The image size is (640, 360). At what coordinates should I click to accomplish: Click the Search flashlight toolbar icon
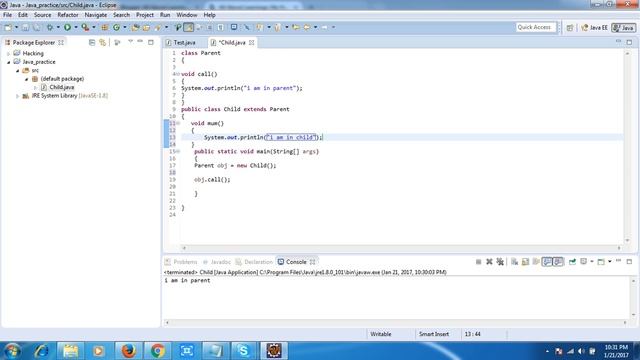pyautogui.click(x=157, y=27)
